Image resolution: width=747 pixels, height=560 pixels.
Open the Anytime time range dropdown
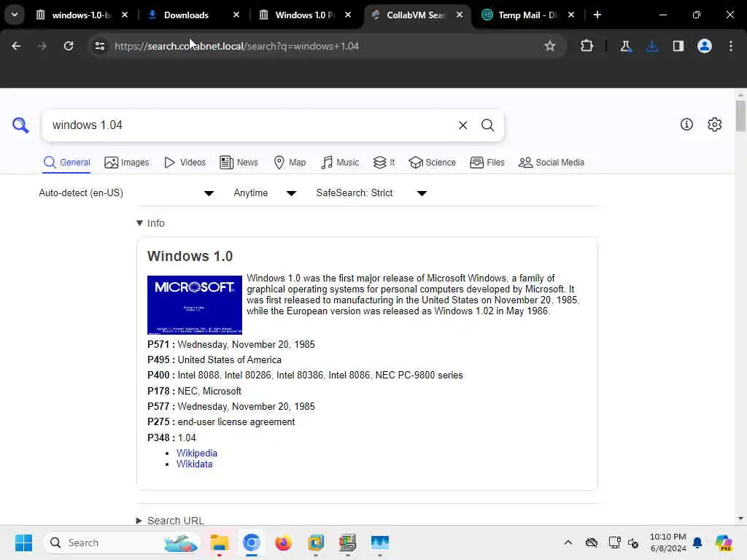(265, 192)
